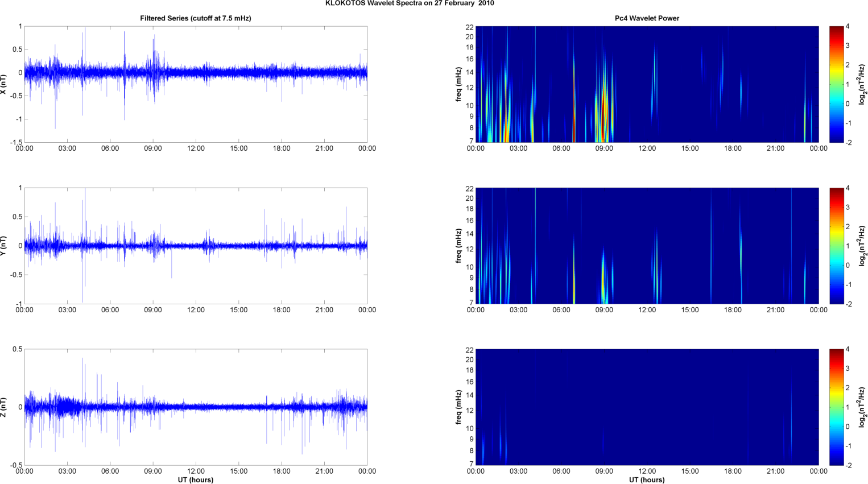Click the 03:00 tick under the bottom spectrogram
The height and width of the screenshot is (484, 868).
(518, 471)
